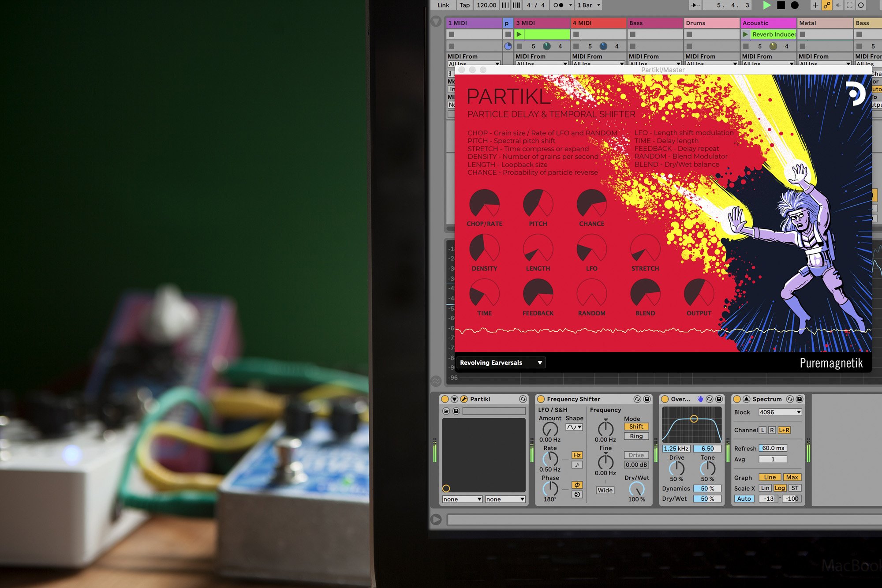
Task: Click the Overdrive Dynamics 50 % slider
Action: 707,488
